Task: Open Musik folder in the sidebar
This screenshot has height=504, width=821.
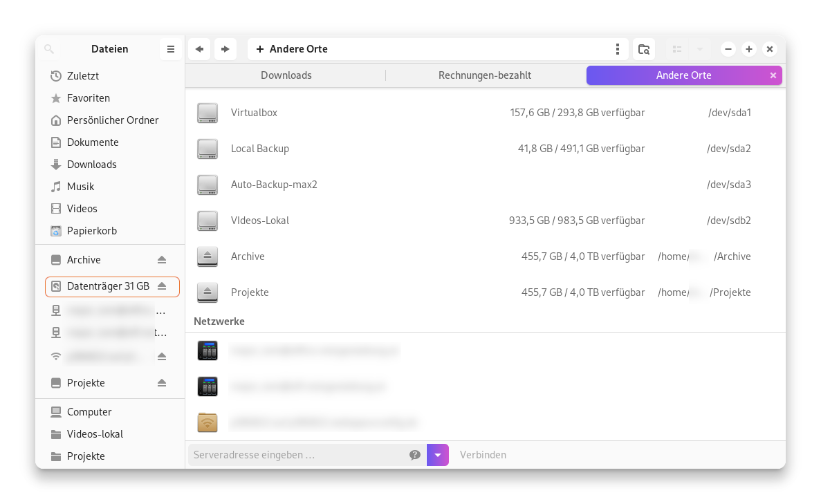Action: coord(110,186)
